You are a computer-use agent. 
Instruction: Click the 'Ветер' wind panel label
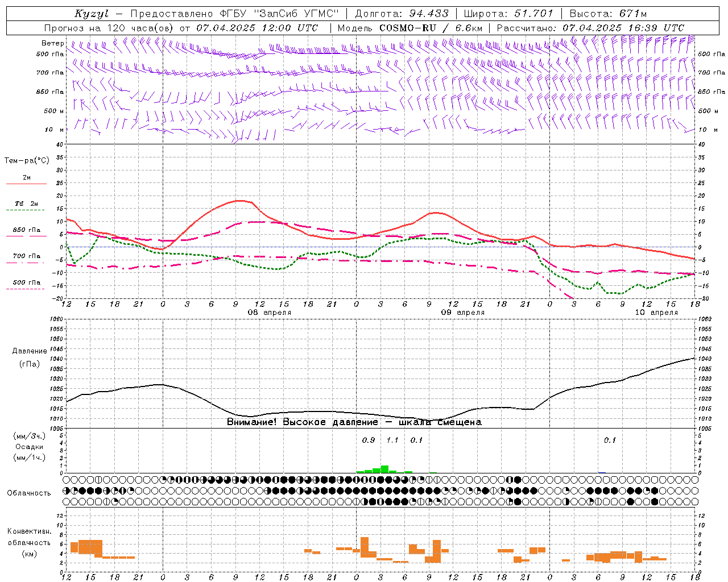[53, 43]
